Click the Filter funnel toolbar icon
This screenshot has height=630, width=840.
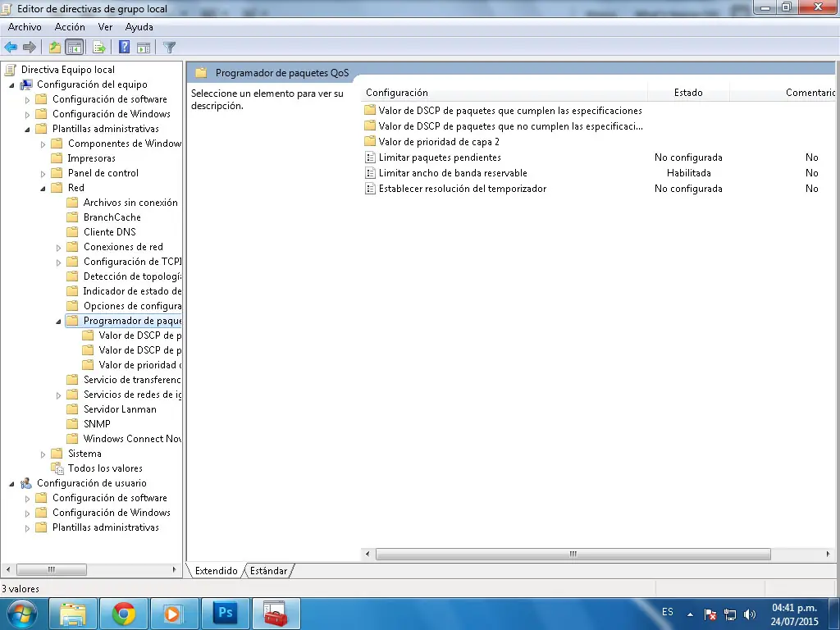[169, 47]
